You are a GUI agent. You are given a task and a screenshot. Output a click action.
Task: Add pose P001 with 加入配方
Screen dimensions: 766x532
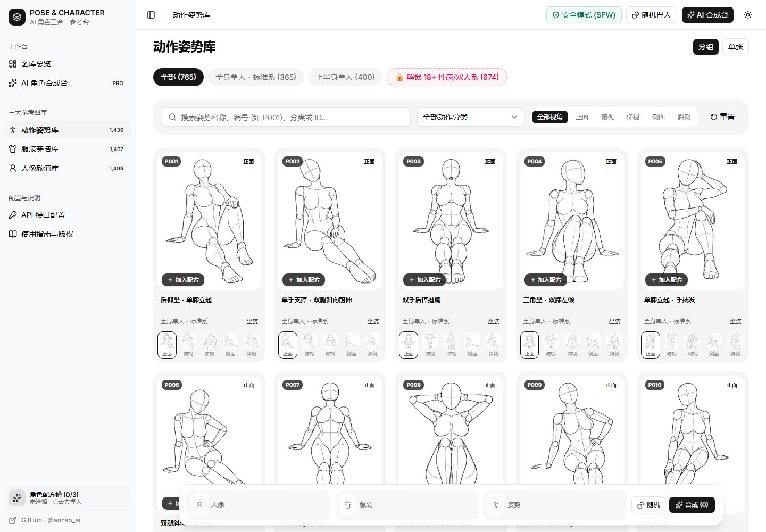click(x=183, y=280)
